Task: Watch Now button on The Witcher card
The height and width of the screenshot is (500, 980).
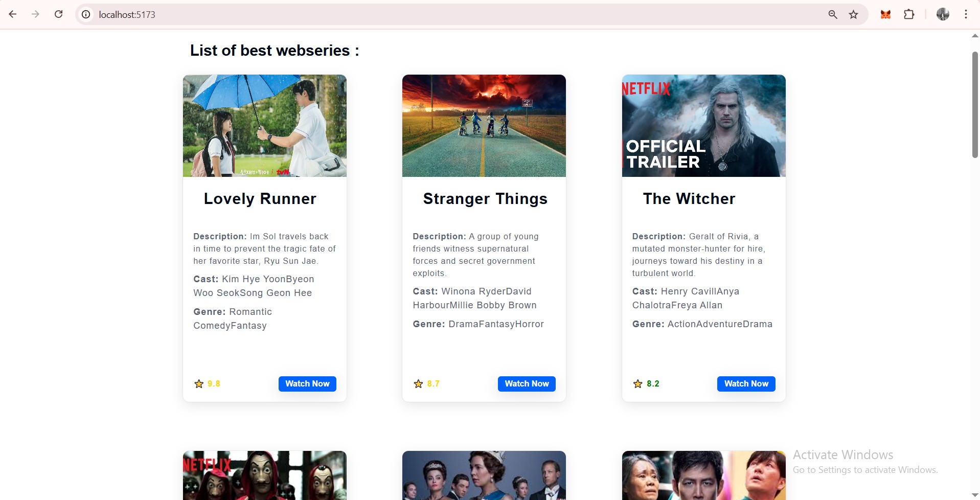Action: (x=746, y=384)
